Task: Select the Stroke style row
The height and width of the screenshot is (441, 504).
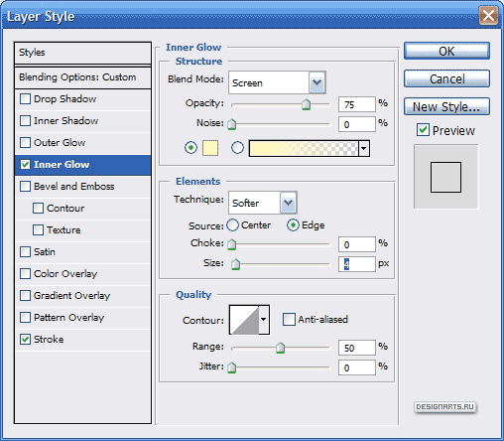Action: 82,340
